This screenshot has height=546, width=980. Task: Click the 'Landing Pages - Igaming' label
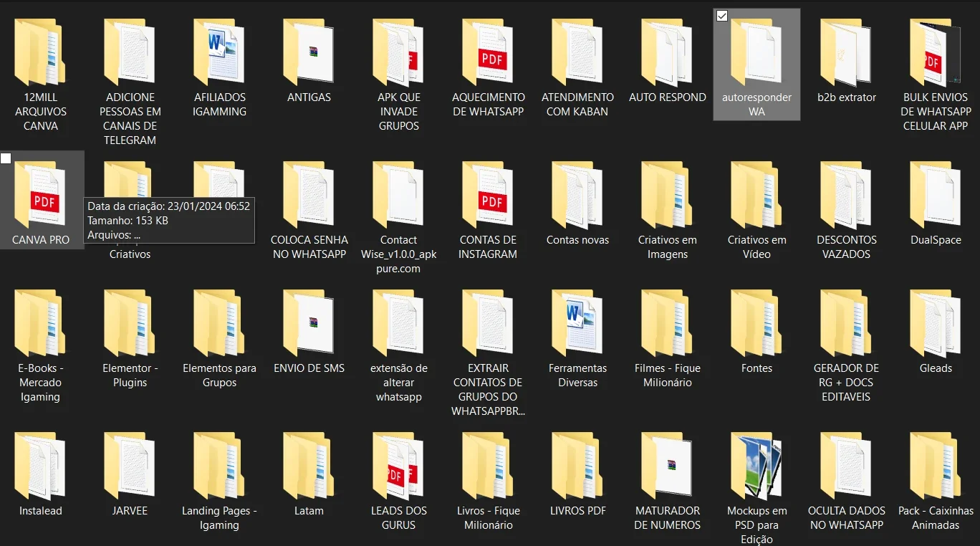click(219, 518)
